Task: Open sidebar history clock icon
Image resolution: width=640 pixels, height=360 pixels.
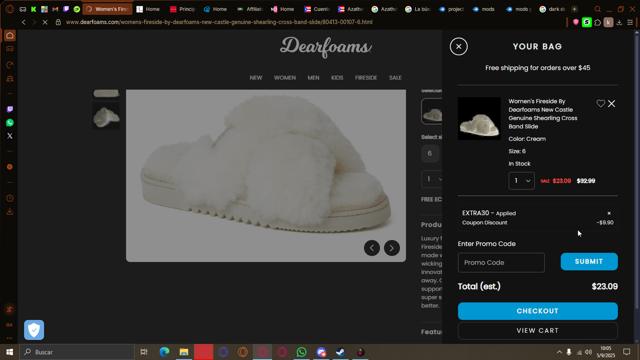Action: pos(10,198)
